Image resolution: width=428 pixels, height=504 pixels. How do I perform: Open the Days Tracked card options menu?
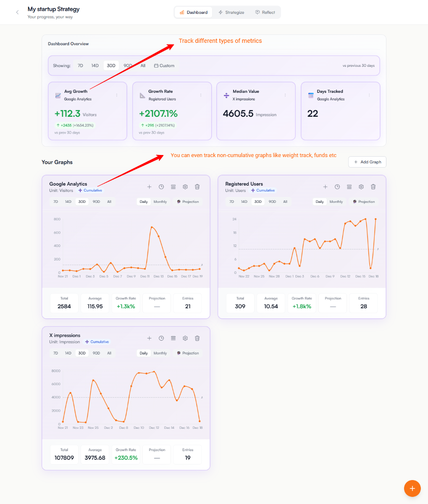[x=369, y=95]
